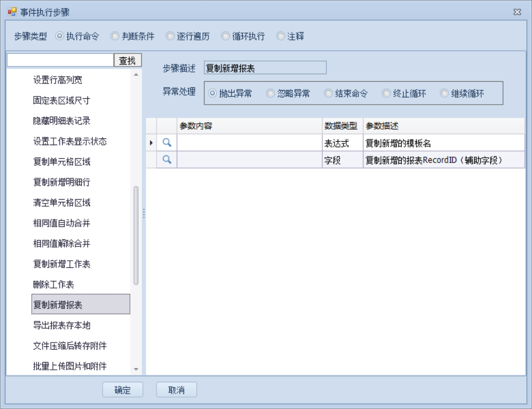Click magnifier icon in the template name row

pyautogui.click(x=167, y=143)
